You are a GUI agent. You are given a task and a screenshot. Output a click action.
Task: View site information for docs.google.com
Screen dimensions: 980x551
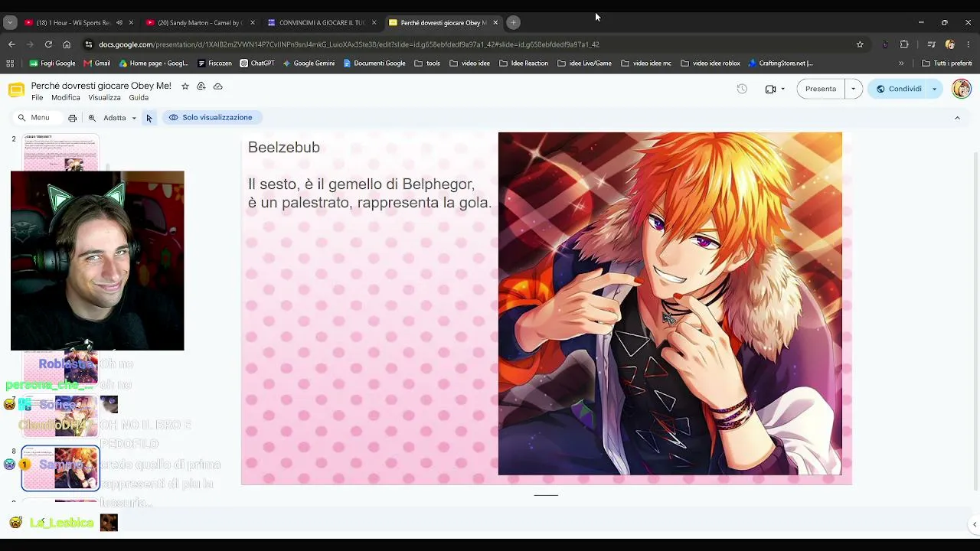click(89, 44)
